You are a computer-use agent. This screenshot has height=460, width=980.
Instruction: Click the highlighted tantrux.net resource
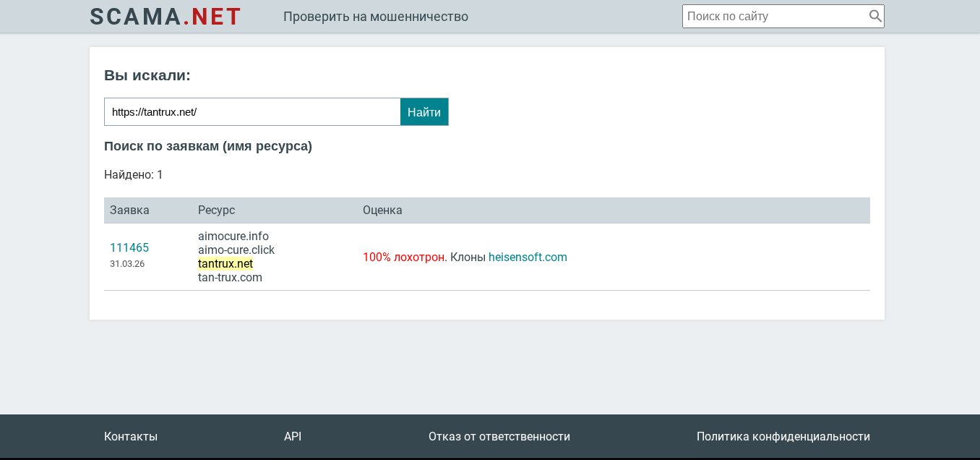(x=225, y=264)
